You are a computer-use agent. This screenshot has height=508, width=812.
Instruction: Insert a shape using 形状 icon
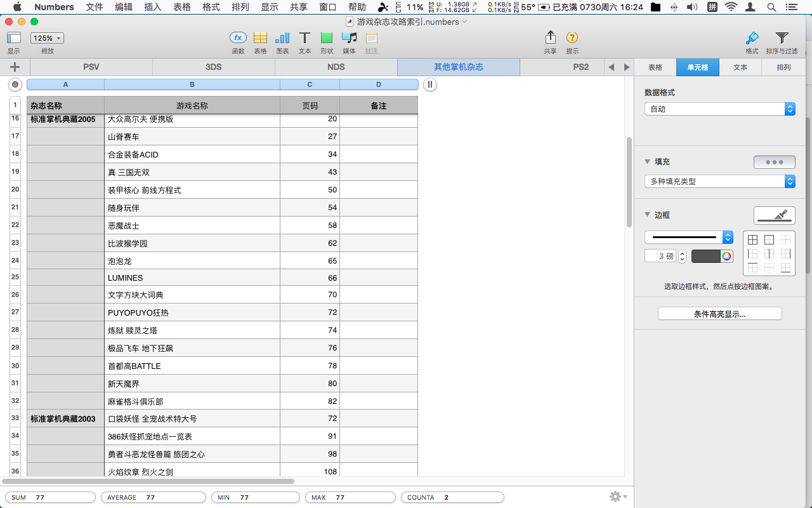[327, 38]
